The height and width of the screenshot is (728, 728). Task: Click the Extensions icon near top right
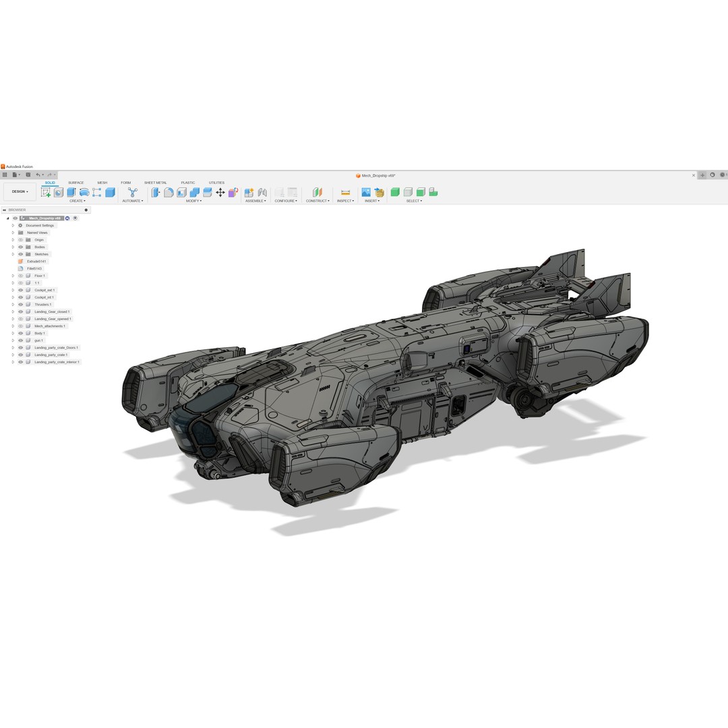[712, 175]
